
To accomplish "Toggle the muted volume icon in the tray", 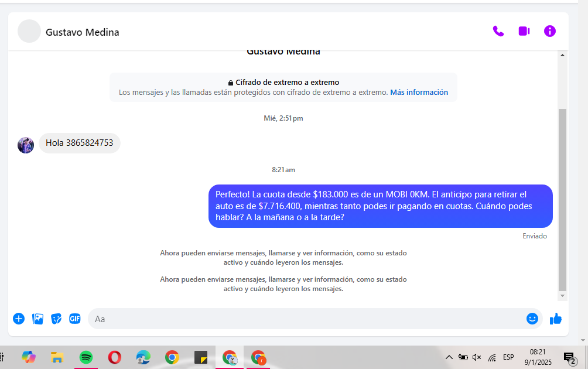I will [x=477, y=357].
